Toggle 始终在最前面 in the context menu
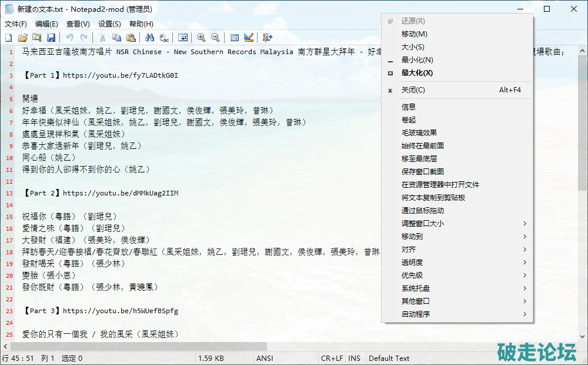This screenshot has height=365, width=588. pyautogui.click(x=422, y=145)
